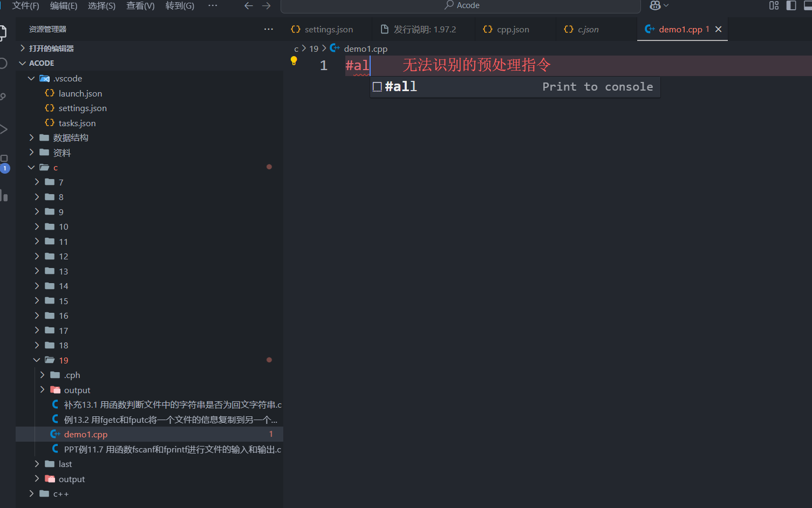This screenshot has width=812, height=508.
Task: Open Run and Debug in activity bar
Action: 3,129
